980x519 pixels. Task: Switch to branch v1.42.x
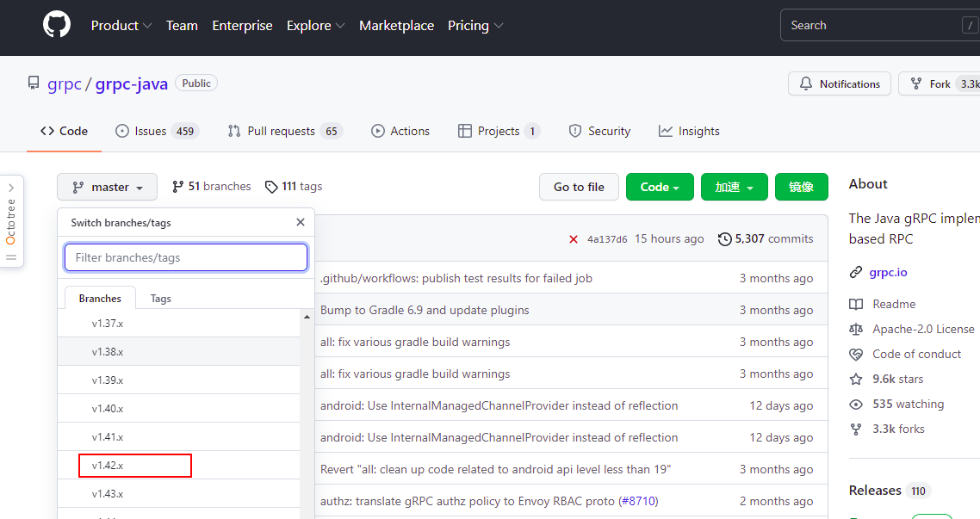(x=179, y=466)
